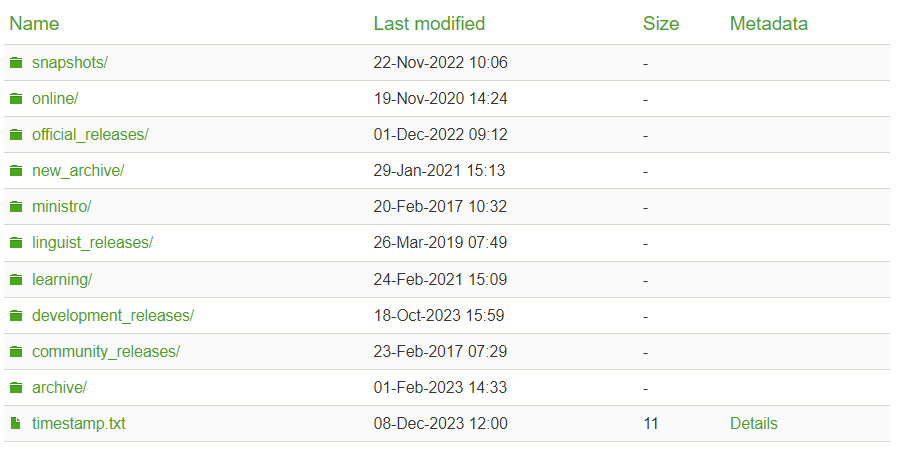Browse the development_releases/ folder link
Image resolution: width=898 pixels, height=453 pixels.
click(x=113, y=316)
